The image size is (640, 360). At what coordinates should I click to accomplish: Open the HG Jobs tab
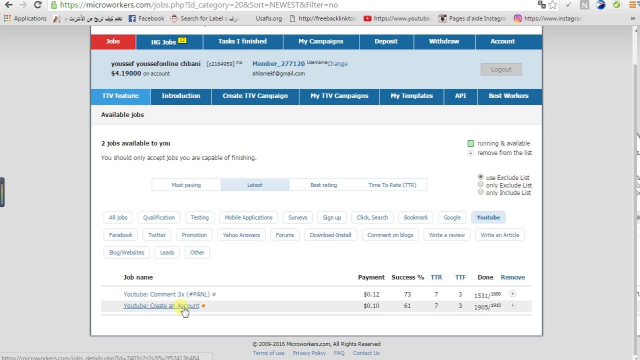point(169,42)
